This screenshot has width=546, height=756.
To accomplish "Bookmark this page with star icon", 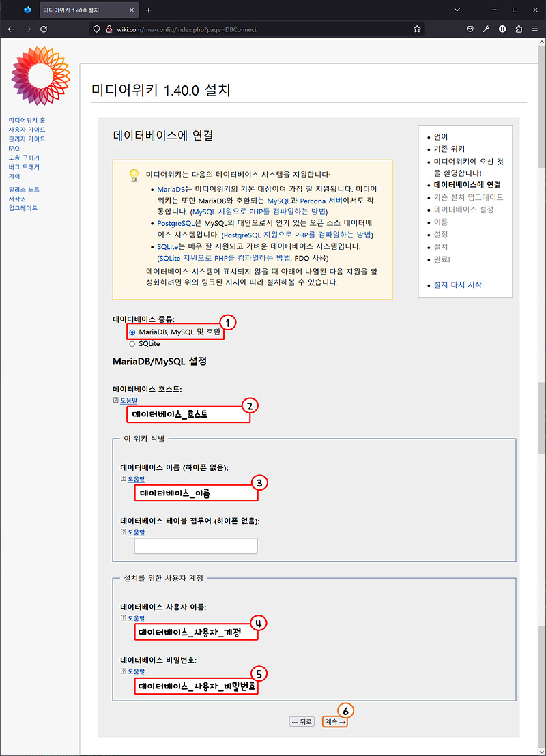I will pyautogui.click(x=417, y=29).
